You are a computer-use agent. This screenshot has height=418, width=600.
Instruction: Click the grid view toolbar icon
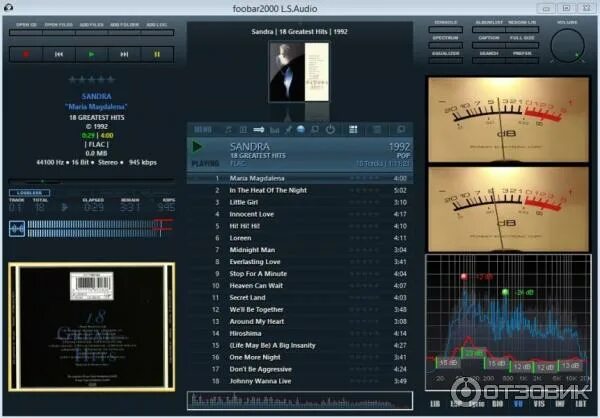point(353,130)
